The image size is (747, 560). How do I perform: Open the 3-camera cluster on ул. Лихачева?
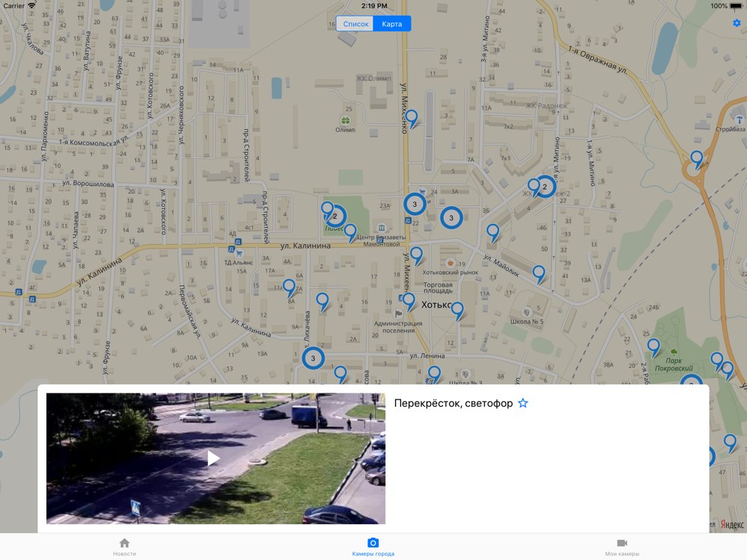(313, 358)
